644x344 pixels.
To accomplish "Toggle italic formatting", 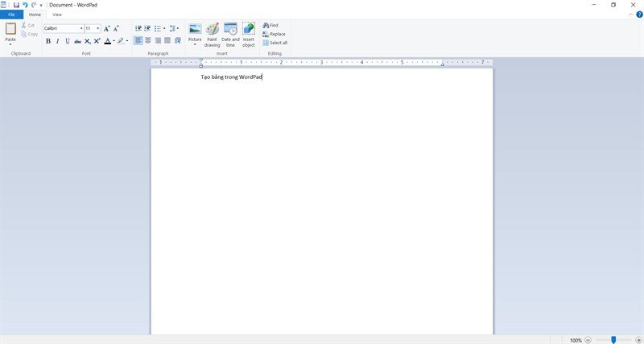I will pyautogui.click(x=57, y=41).
